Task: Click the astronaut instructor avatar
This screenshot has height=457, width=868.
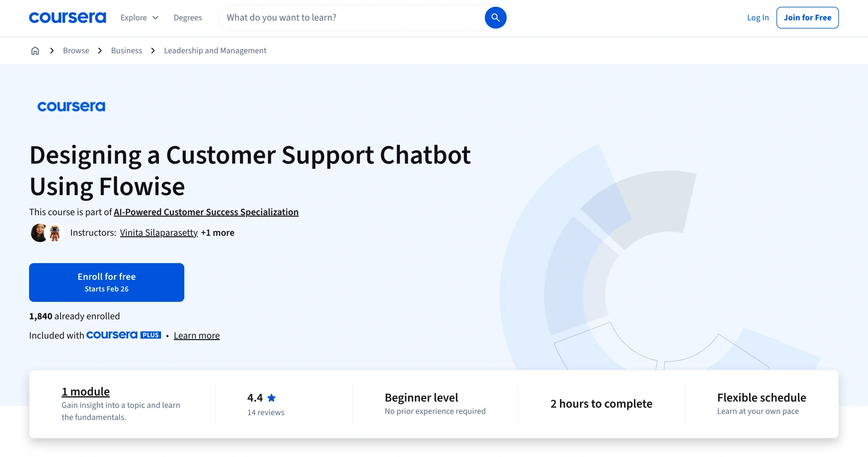Action: coord(55,233)
